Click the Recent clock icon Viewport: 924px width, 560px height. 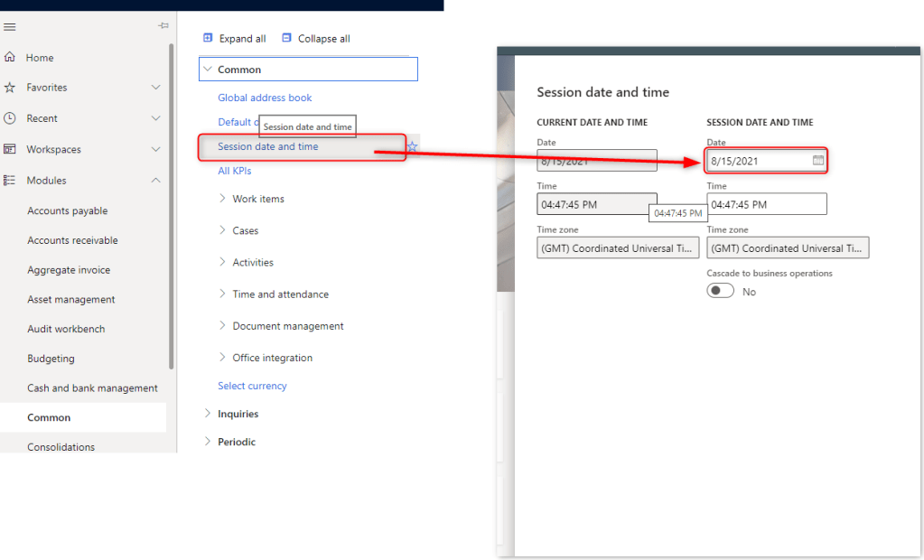point(10,118)
